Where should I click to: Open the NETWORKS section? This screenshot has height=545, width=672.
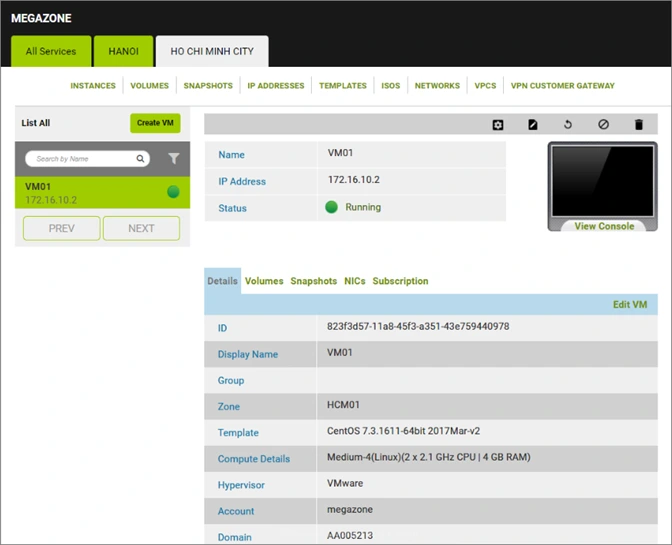click(x=437, y=86)
